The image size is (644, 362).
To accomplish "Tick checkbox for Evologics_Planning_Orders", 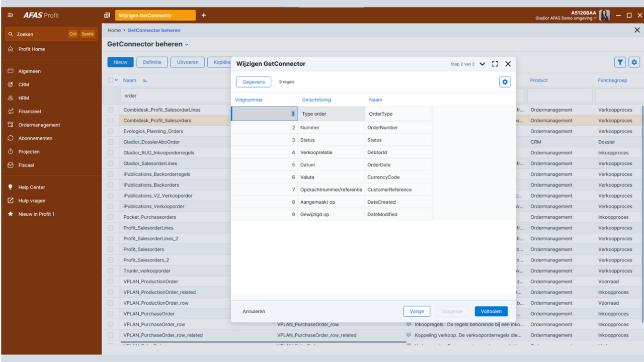I will coord(111,131).
